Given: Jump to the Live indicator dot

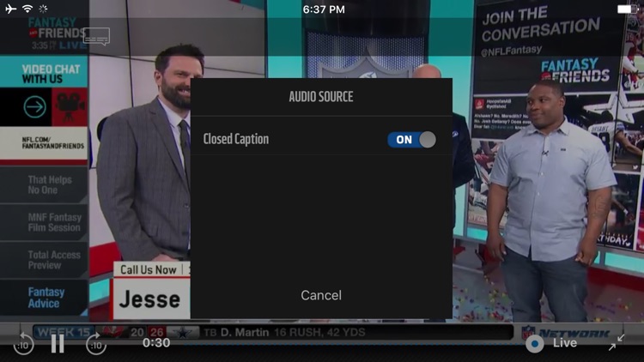Looking at the screenshot, I should pyautogui.click(x=534, y=343).
